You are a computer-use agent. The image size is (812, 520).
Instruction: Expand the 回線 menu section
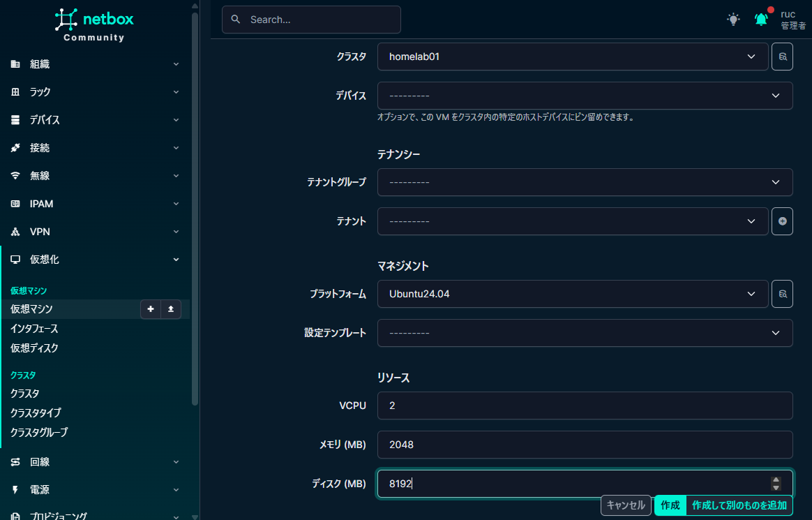click(176, 462)
